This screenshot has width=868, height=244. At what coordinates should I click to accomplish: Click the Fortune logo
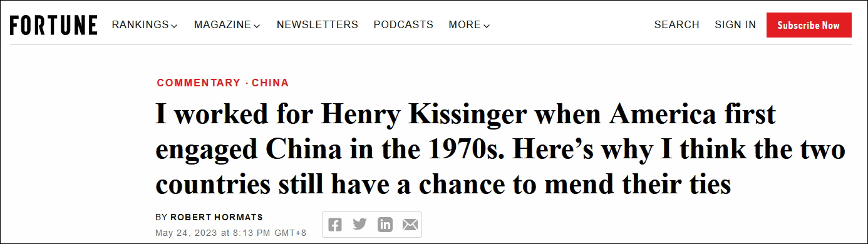click(x=53, y=25)
